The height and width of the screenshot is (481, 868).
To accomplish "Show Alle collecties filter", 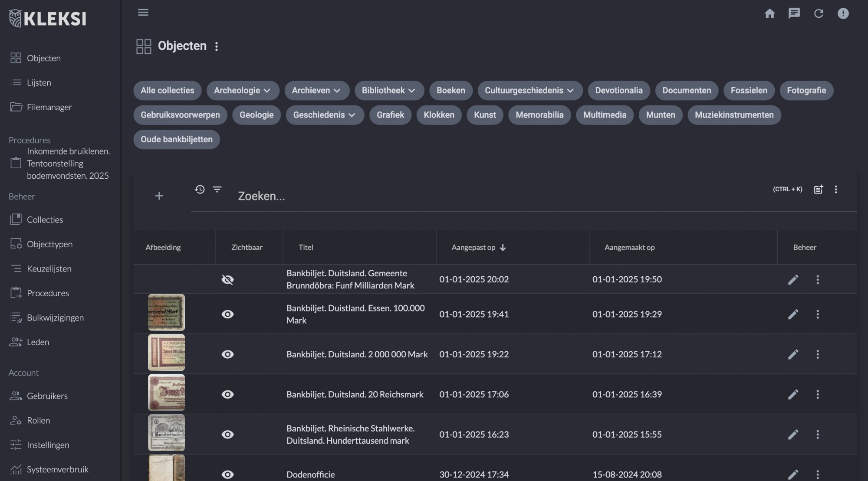I will [167, 91].
